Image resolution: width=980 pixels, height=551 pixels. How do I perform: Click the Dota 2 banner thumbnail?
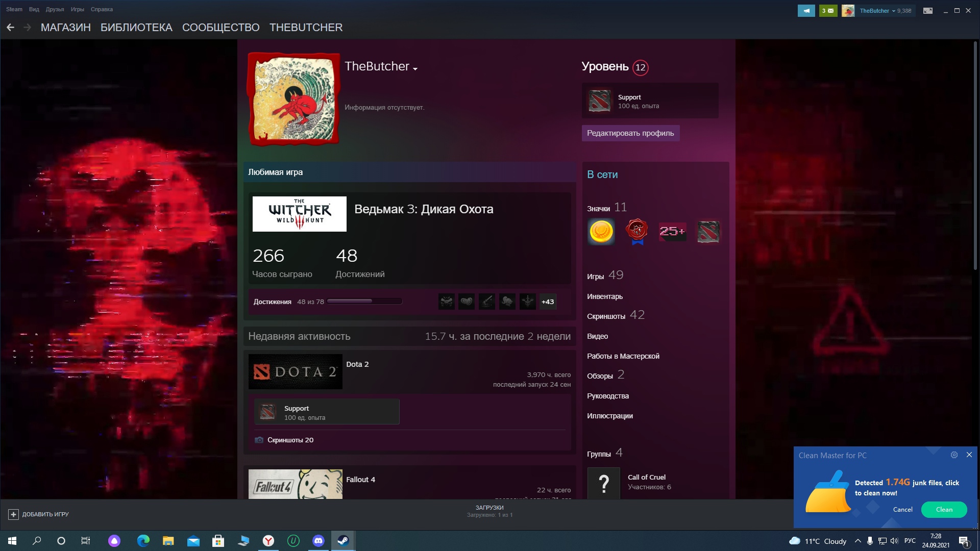tap(296, 371)
